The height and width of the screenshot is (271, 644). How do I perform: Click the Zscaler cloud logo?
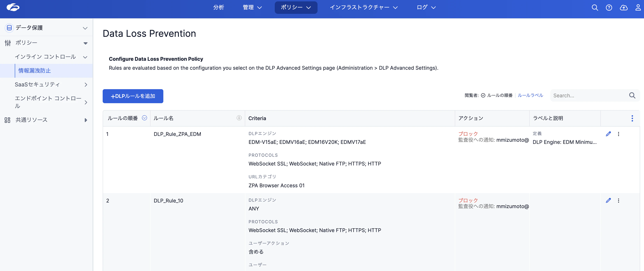click(13, 7)
